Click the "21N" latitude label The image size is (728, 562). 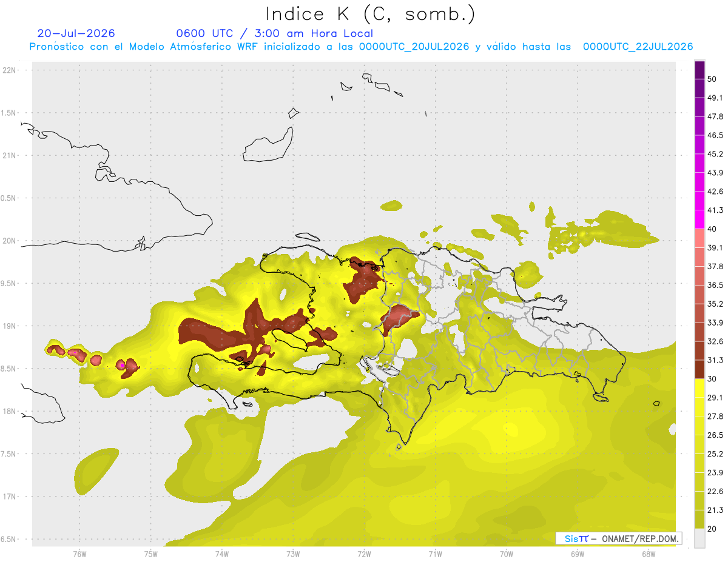[x=9, y=155]
